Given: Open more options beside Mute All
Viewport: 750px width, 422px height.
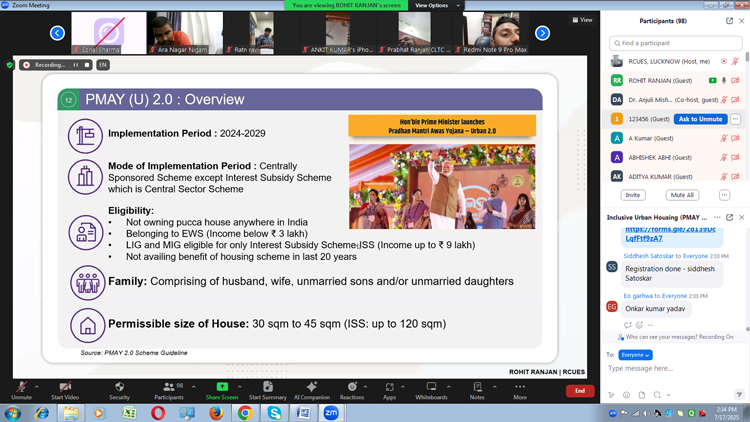Looking at the screenshot, I should (x=724, y=195).
